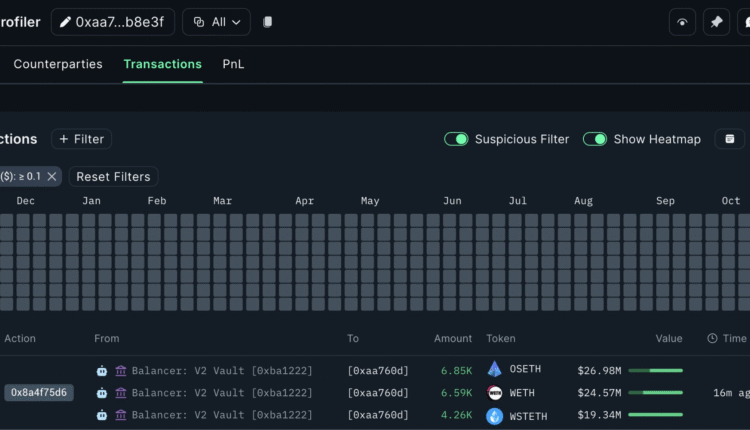The height and width of the screenshot is (430, 750).
Task: Copy the wallet address using clipboard icon
Action: coord(267,22)
